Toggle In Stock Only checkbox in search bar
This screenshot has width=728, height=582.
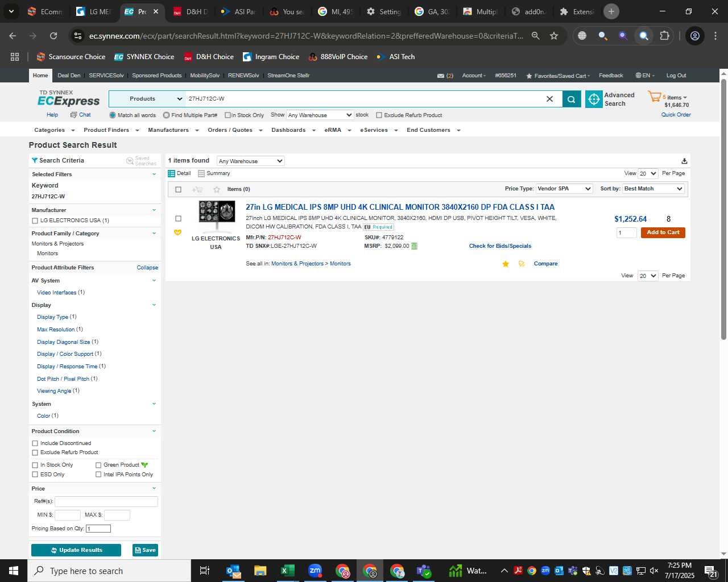(x=227, y=115)
